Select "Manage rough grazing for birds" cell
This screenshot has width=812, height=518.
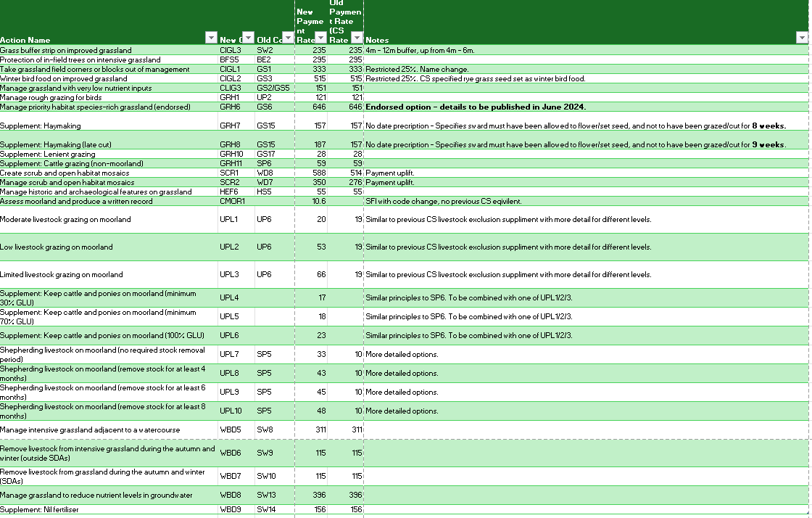109,97
